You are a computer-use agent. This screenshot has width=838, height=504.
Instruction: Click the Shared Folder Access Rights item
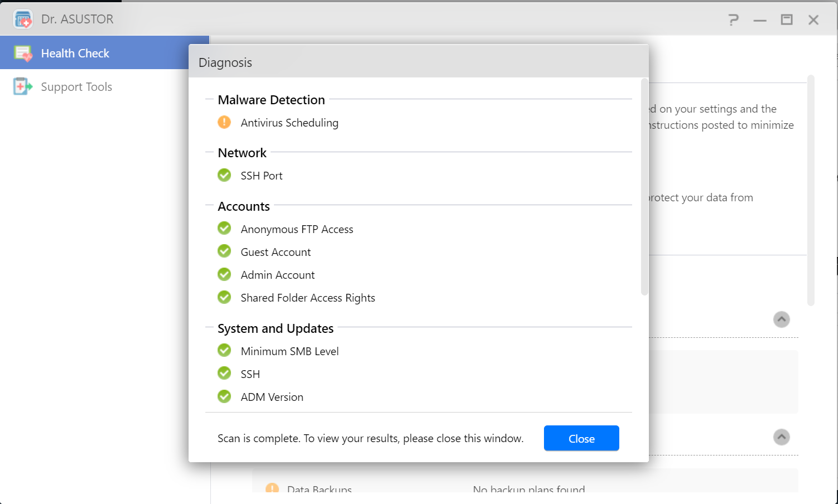pos(307,298)
